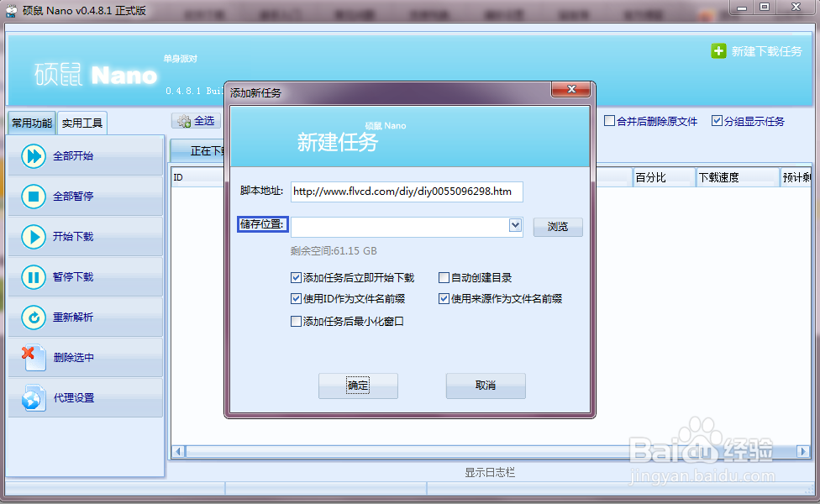This screenshot has height=504, width=820.
Task: Click the 浏览 browse button
Action: 558,227
